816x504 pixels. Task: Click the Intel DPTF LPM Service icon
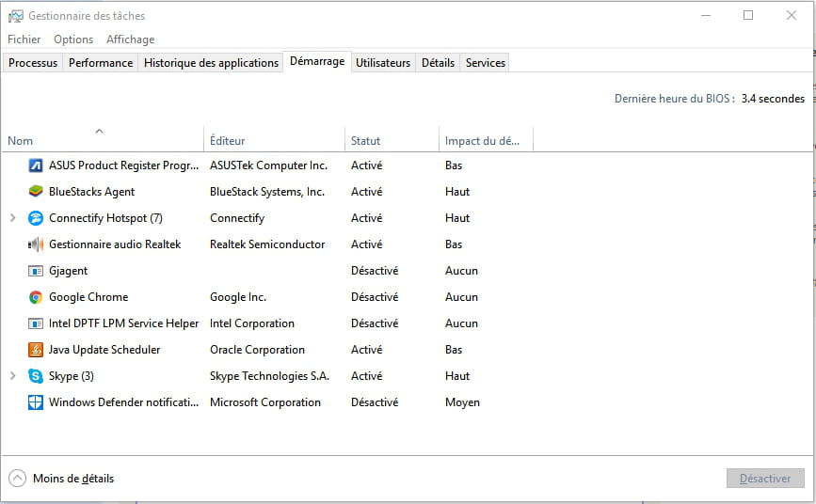[x=36, y=323]
